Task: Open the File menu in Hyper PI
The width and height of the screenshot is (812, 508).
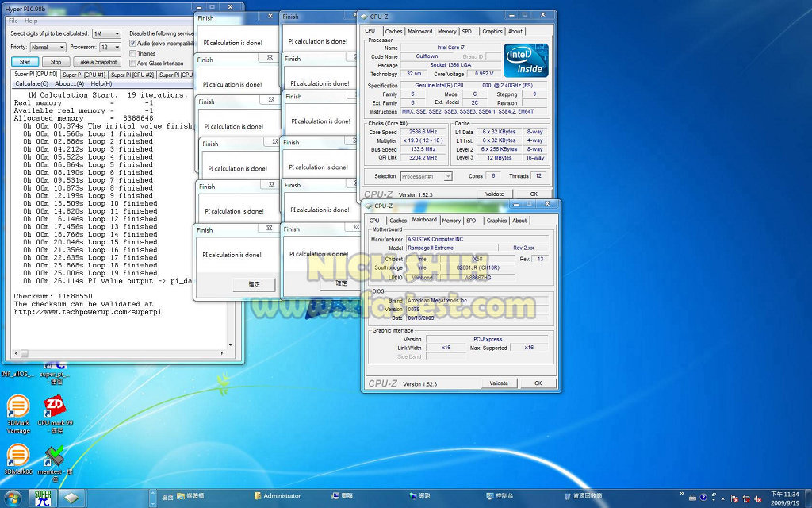Action: (x=13, y=21)
